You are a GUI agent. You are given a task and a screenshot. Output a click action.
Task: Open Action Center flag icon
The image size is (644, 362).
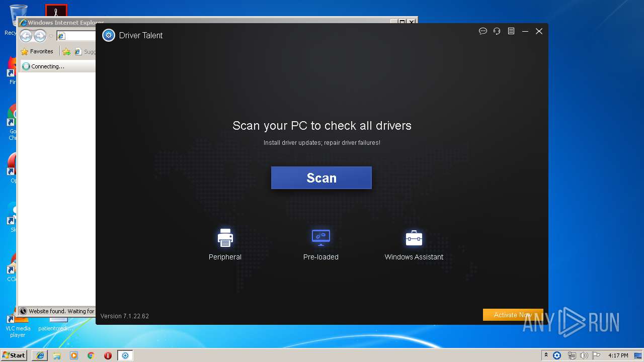(x=596, y=355)
